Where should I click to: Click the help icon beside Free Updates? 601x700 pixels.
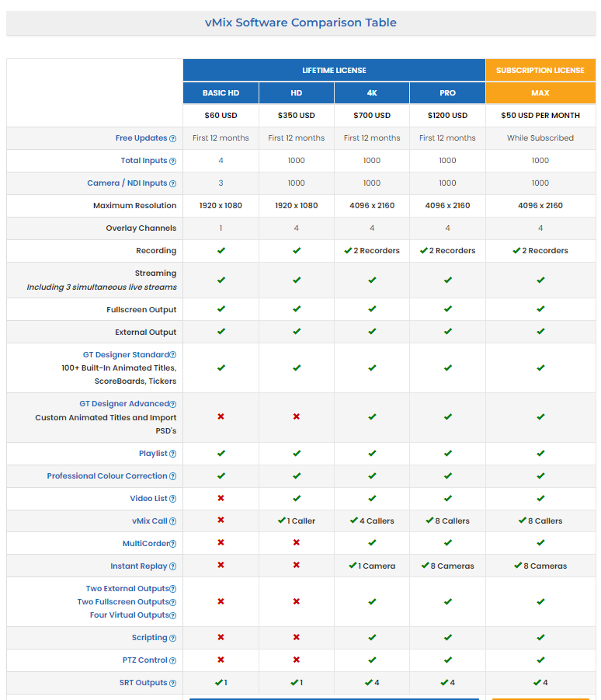coord(172,138)
